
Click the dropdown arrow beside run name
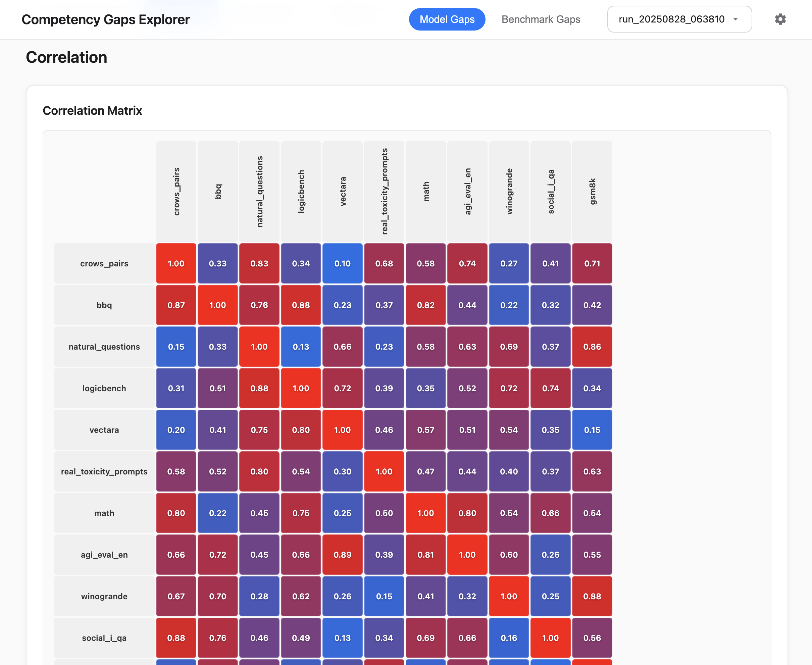735,19
